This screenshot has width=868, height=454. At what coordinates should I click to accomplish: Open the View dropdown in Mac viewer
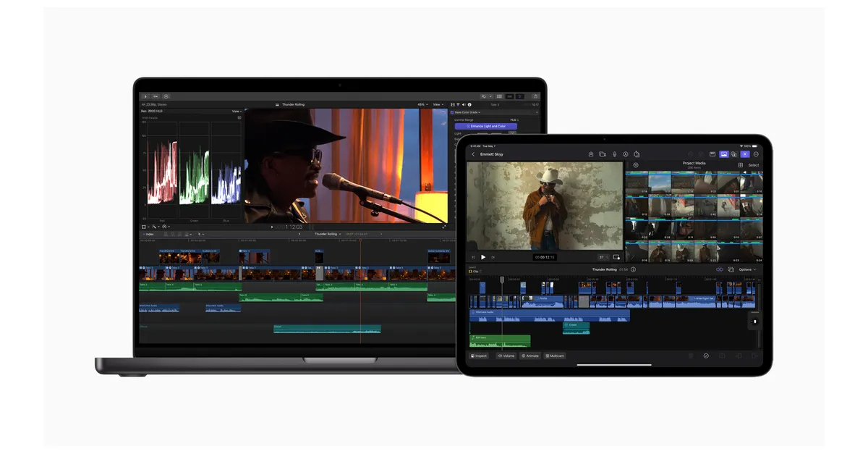click(438, 104)
